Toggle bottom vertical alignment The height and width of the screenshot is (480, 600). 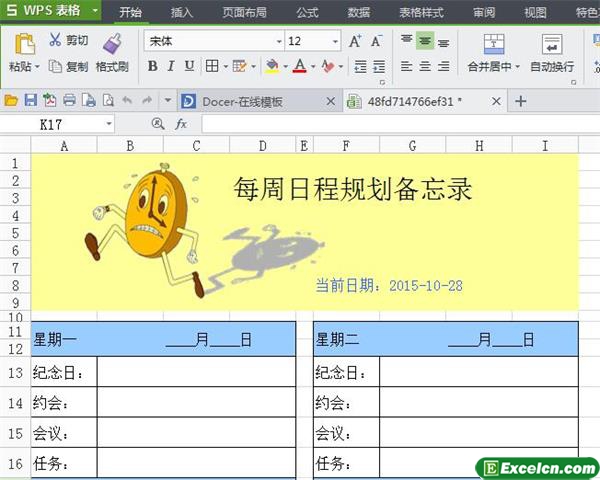443,42
